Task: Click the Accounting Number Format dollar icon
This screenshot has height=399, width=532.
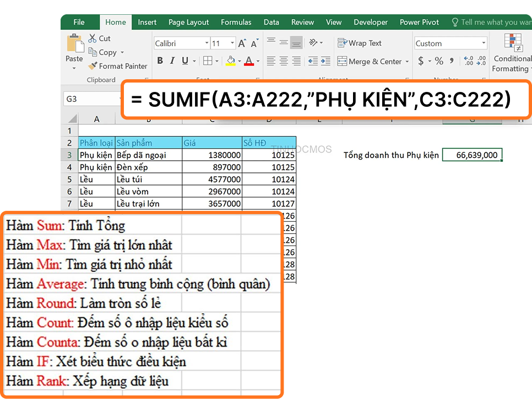Action: [x=420, y=61]
